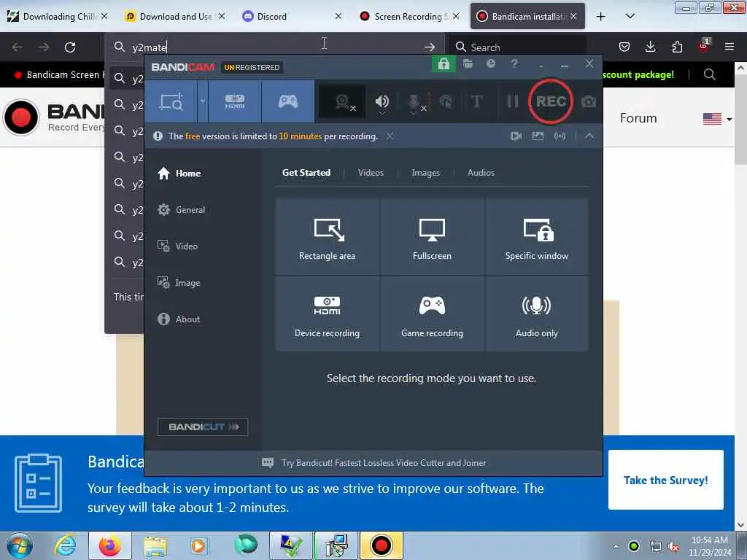Open Video settings in sidebar
Image resolution: width=747 pixels, height=560 pixels.
click(177, 246)
